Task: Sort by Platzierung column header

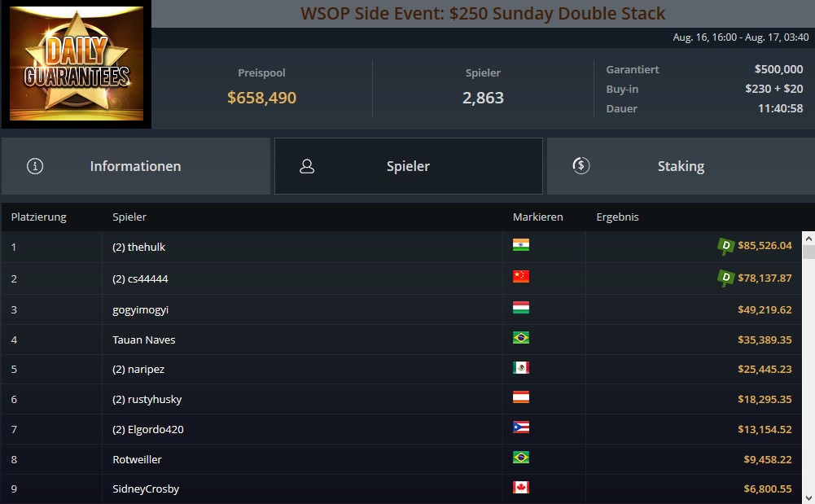Action: 39,217
